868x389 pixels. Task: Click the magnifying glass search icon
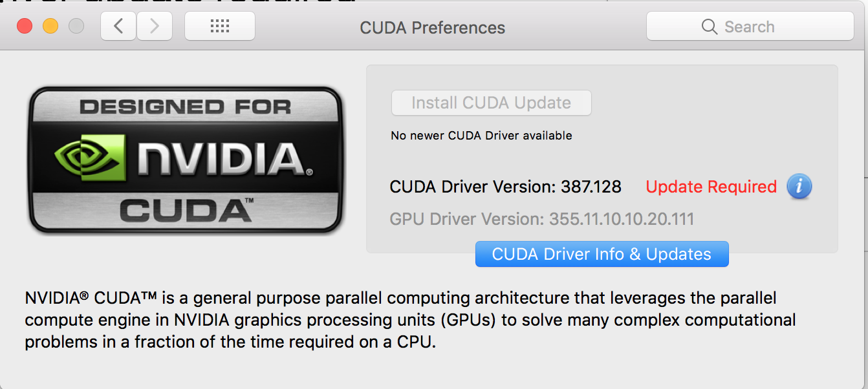[x=709, y=26]
